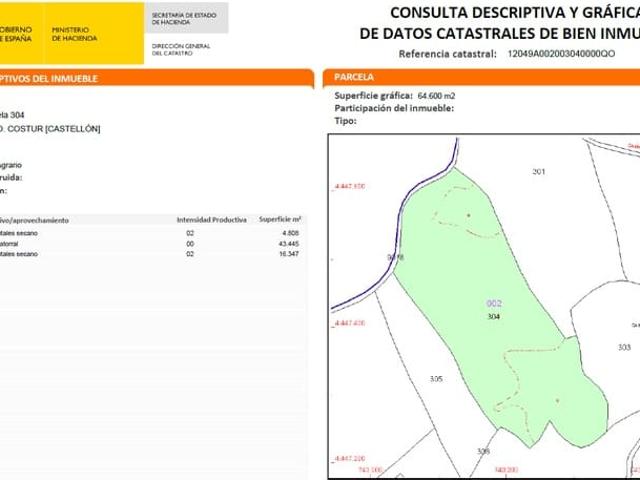Image resolution: width=640 pixels, height=480 pixels.
Task: Select reference number 12049A002003040000QO
Action: click(561, 54)
